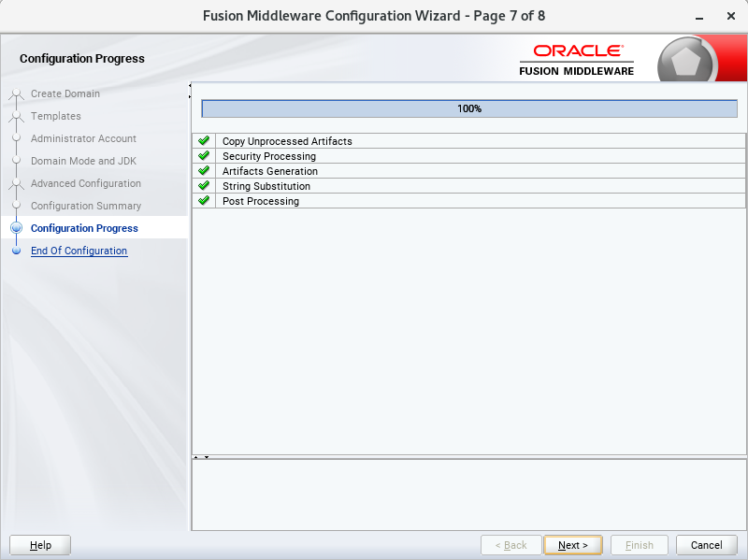Click the 100% progress bar
The image size is (748, 560).
tap(468, 108)
